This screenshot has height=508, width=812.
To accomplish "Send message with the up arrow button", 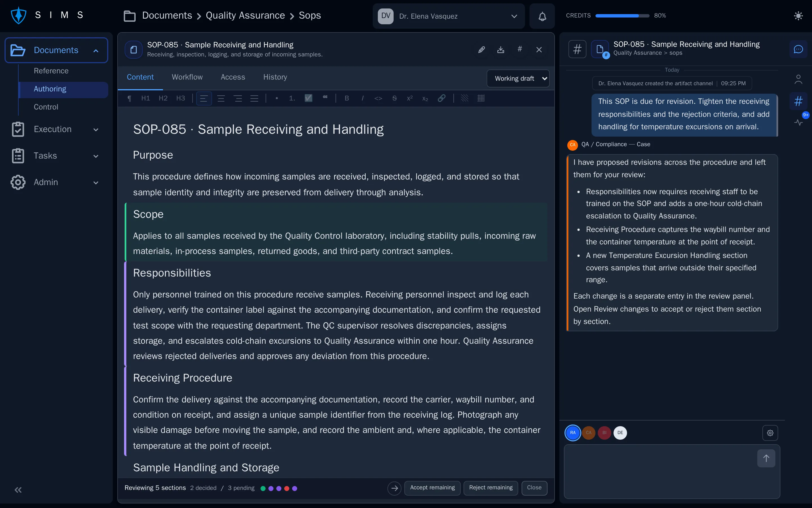I will pos(766,458).
